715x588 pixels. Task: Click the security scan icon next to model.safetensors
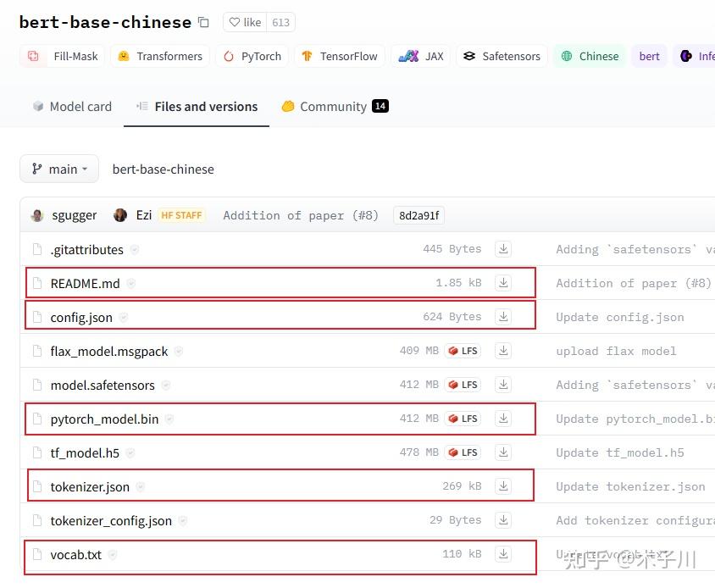coord(166,385)
